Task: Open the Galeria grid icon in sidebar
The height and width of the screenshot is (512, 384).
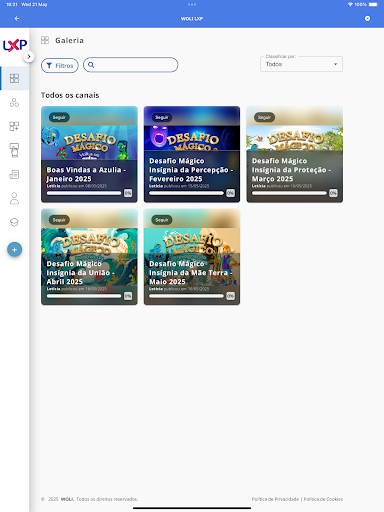Action: pos(14,78)
